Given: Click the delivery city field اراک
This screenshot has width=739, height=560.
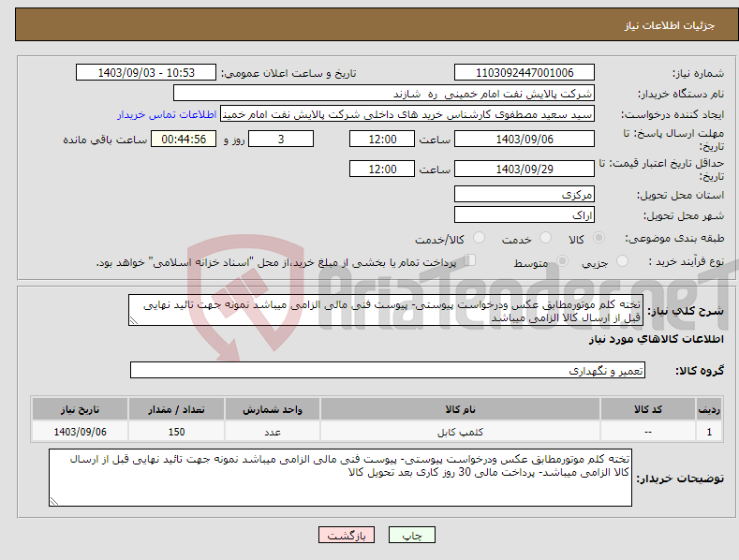Looking at the screenshot, I should pyautogui.click(x=525, y=215).
